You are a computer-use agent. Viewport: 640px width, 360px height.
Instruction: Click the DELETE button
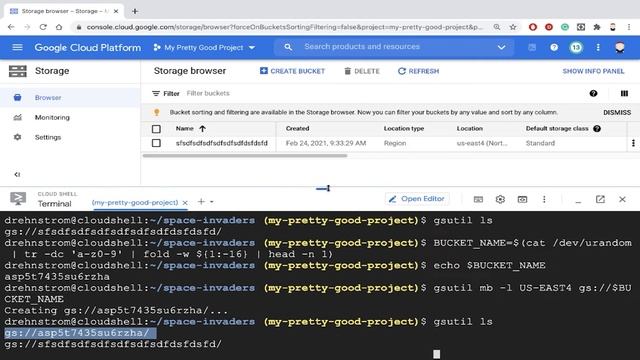(x=362, y=71)
